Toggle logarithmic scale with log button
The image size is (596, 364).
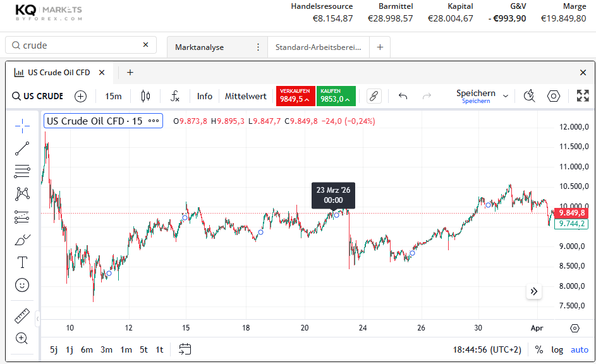(x=557, y=349)
